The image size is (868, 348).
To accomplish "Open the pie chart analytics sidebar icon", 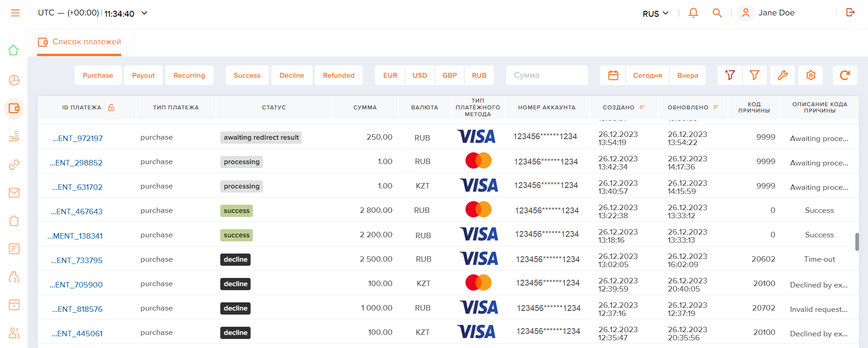I will click(x=14, y=80).
